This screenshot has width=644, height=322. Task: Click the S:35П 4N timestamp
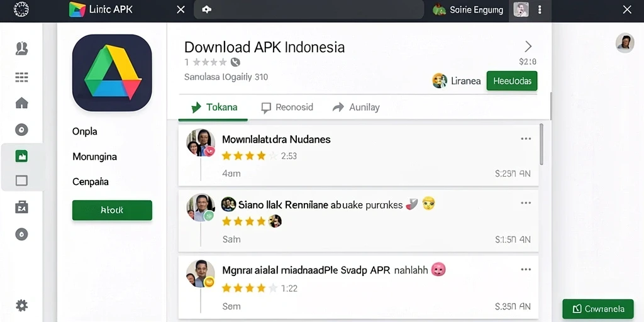[x=513, y=306]
